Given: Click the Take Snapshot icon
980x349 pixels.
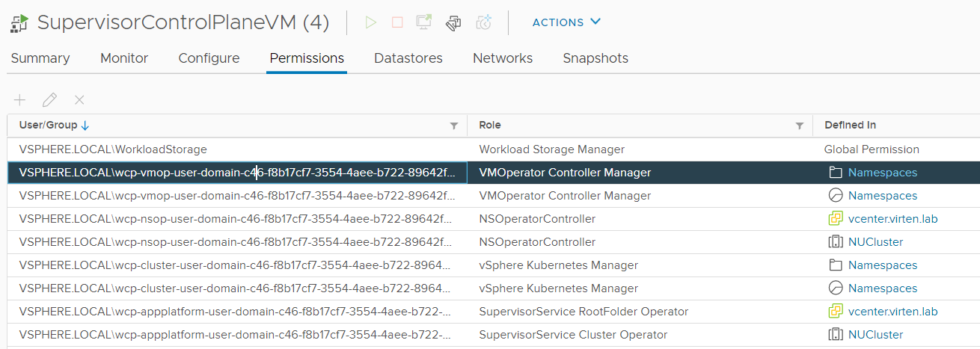Looking at the screenshot, I should (x=483, y=22).
